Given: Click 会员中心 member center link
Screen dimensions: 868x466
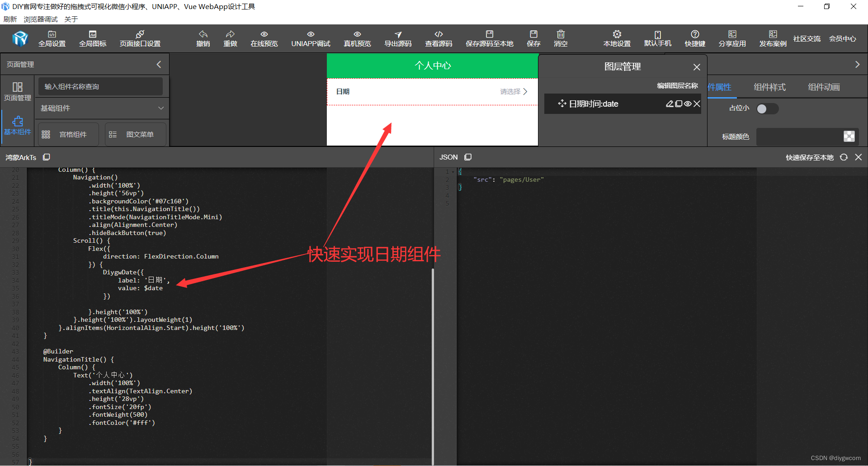Looking at the screenshot, I should [842, 39].
